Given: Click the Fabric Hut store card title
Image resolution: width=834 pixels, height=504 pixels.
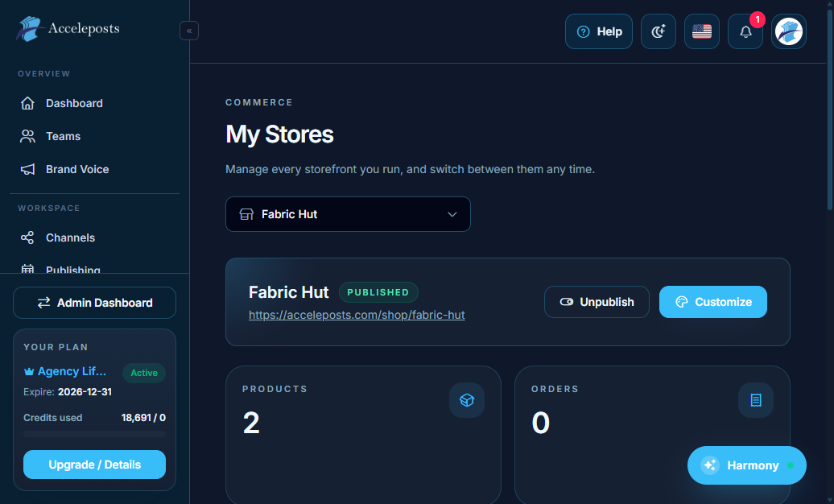Looking at the screenshot, I should (x=289, y=292).
